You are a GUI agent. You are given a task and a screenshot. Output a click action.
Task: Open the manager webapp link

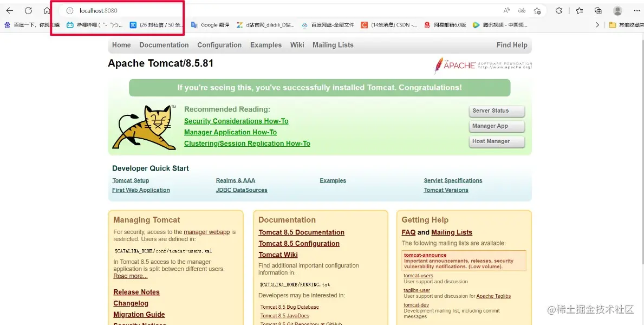(x=206, y=232)
